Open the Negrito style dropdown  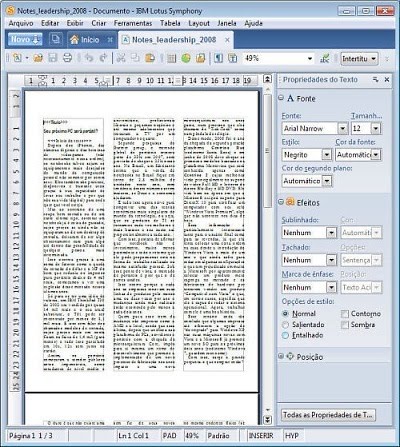[x=327, y=155]
